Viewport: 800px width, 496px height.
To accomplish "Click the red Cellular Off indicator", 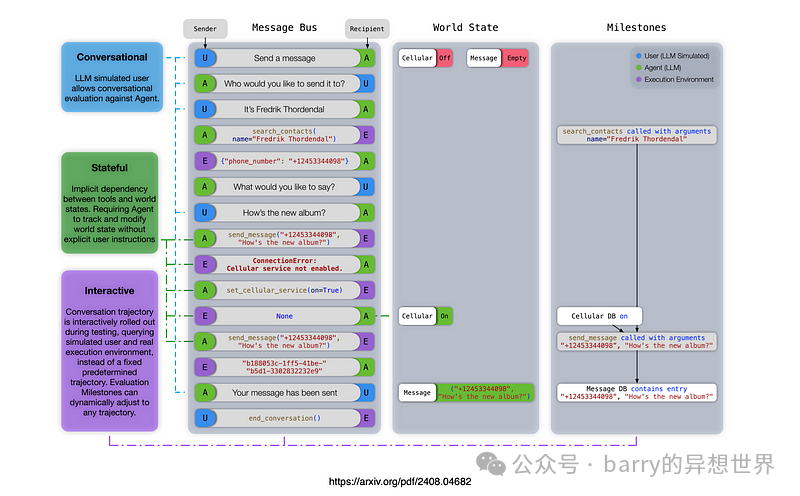I will (x=445, y=58).
